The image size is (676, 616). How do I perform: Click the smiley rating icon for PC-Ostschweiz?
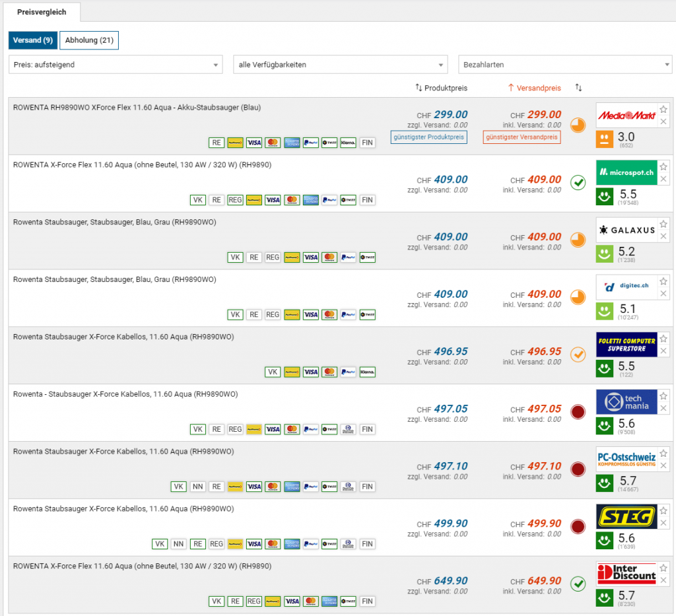tap(603, 484)
